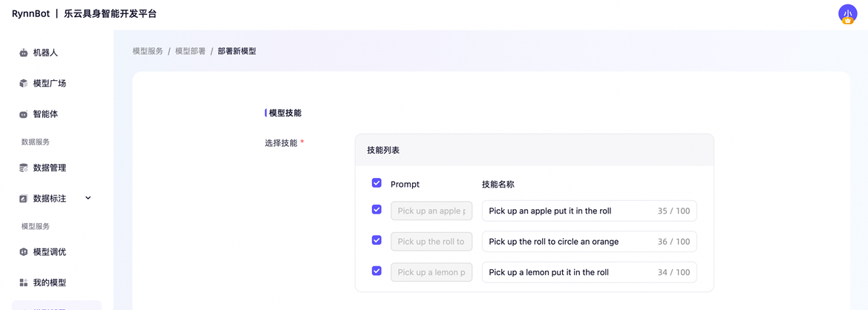Click the 数据标注 annotation icon
Image resolution: width=868 pixels, height=310 pixels.
[23, 198]
